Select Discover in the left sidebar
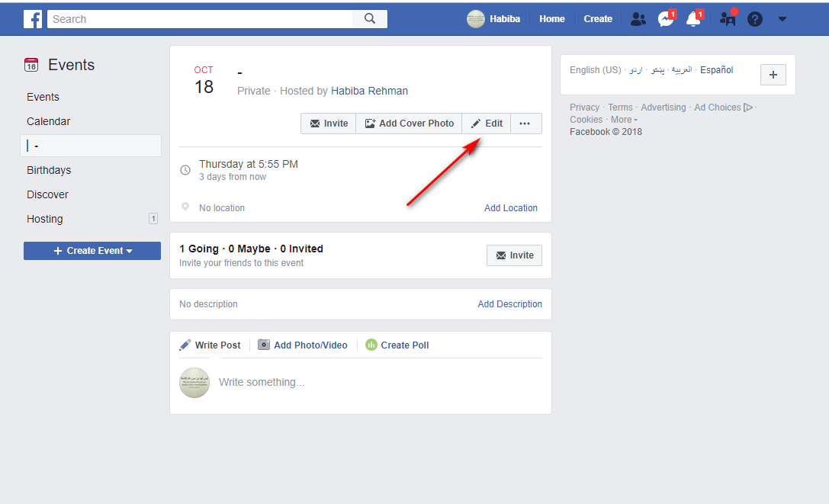 point(47,194)
